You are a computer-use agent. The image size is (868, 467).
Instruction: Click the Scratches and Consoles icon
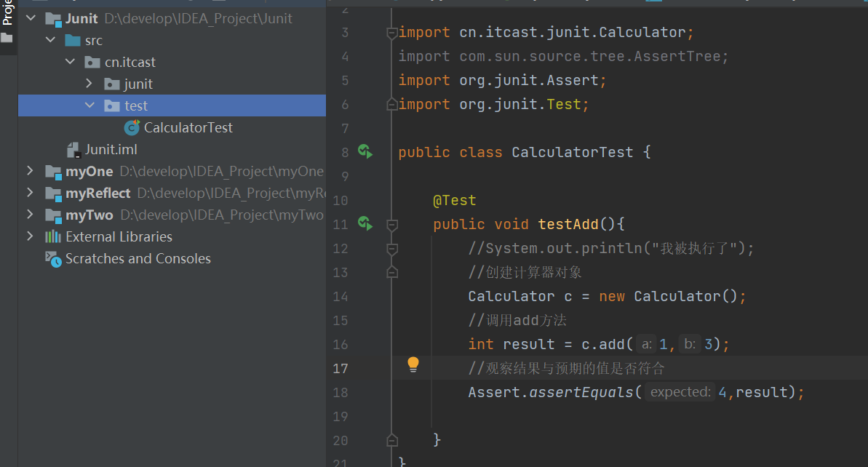[x=53, y=259]
